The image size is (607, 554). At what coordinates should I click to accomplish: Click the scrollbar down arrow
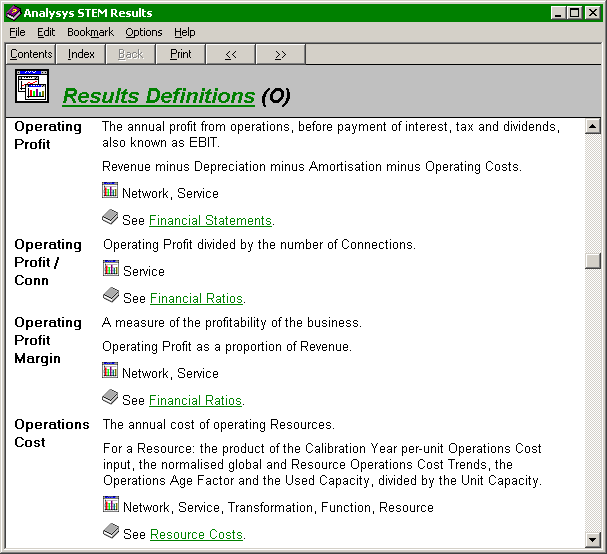click(593, 539)
